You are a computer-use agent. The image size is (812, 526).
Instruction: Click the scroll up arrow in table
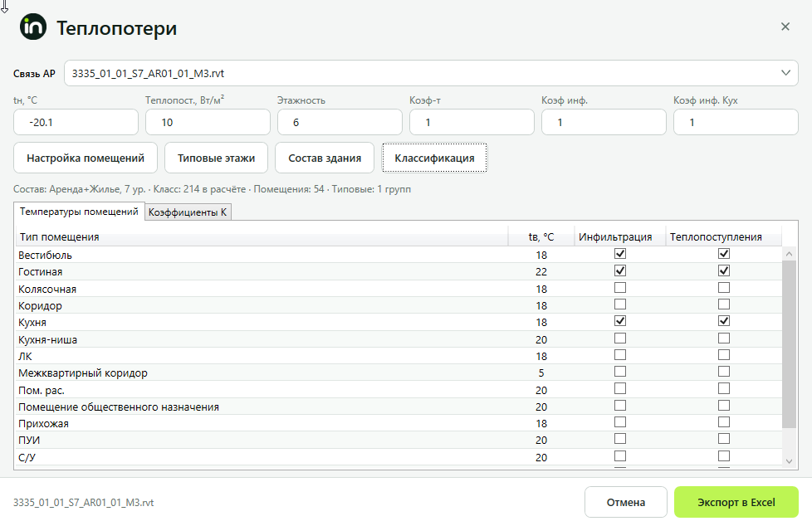point(789,254)
